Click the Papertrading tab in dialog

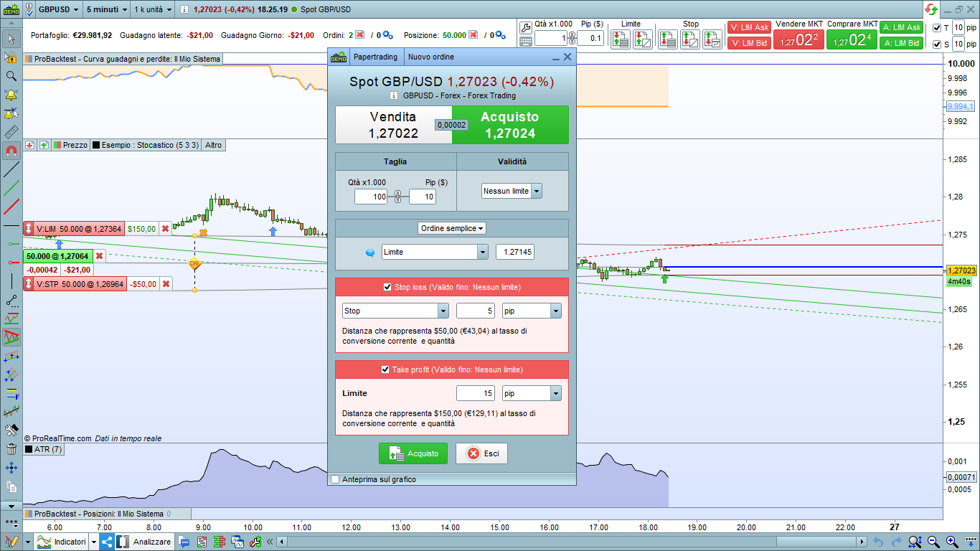[x=376, y=57]
